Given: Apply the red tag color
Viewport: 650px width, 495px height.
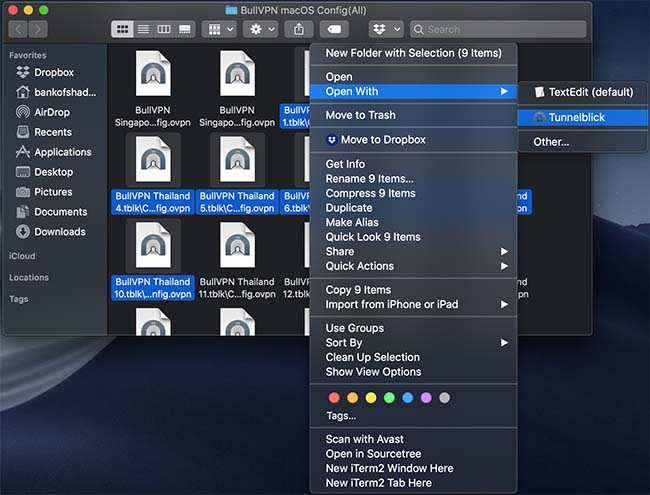Looking at the screenshot, I should [x=334, y=398].
